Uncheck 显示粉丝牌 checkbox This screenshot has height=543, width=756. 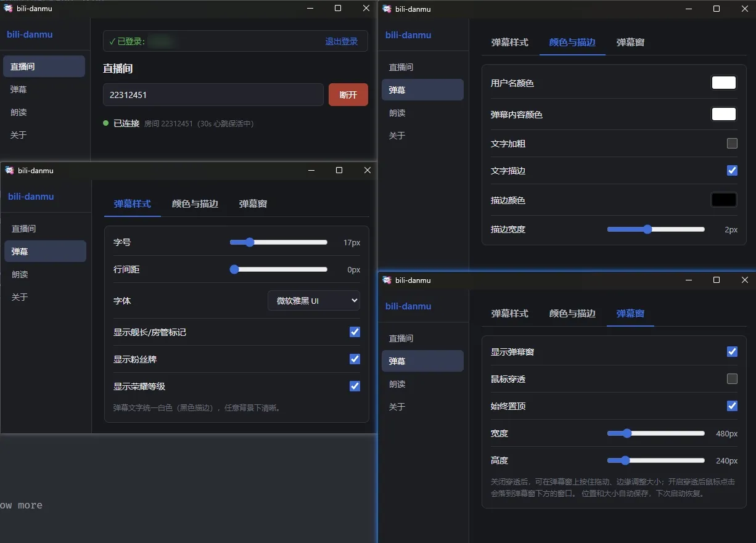(355, 359)
